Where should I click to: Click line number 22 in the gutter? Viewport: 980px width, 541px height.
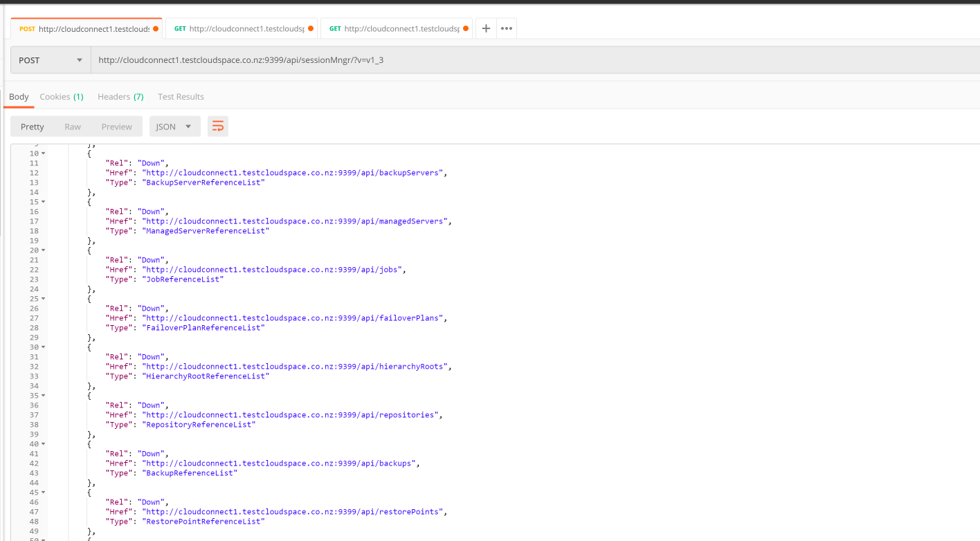tap(34, 269)
